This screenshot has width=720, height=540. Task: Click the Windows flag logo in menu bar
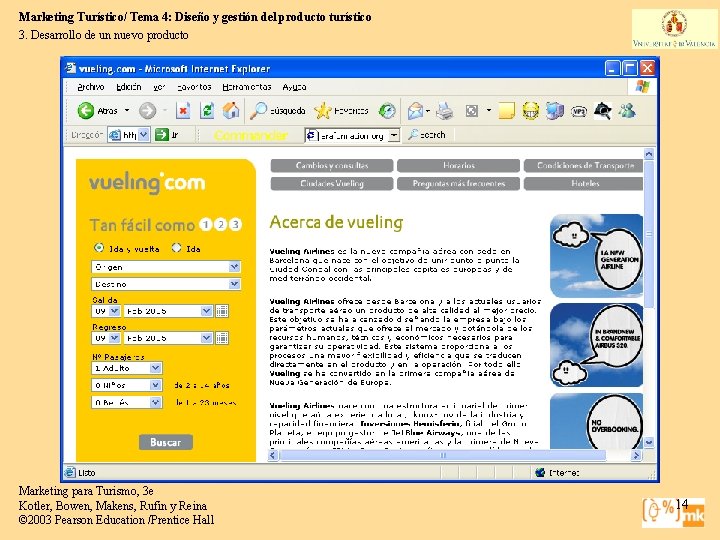(642, 86)
